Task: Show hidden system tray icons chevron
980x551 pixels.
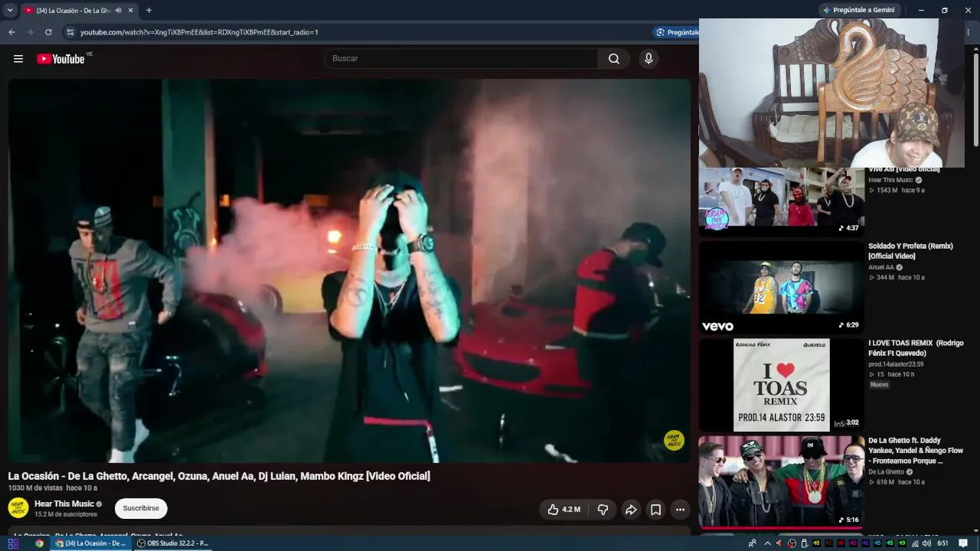Action: pyautogui.click(x=767, y=543)
